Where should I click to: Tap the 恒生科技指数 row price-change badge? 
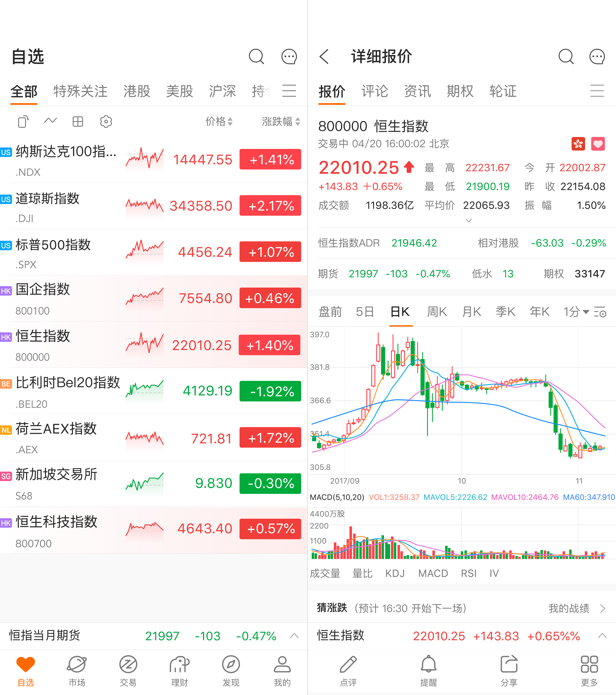270,529
